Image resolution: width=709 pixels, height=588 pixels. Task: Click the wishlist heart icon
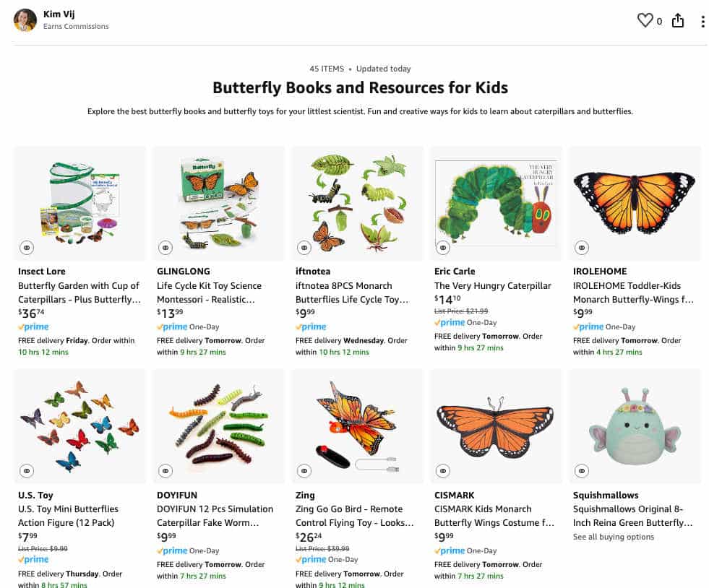645,21
